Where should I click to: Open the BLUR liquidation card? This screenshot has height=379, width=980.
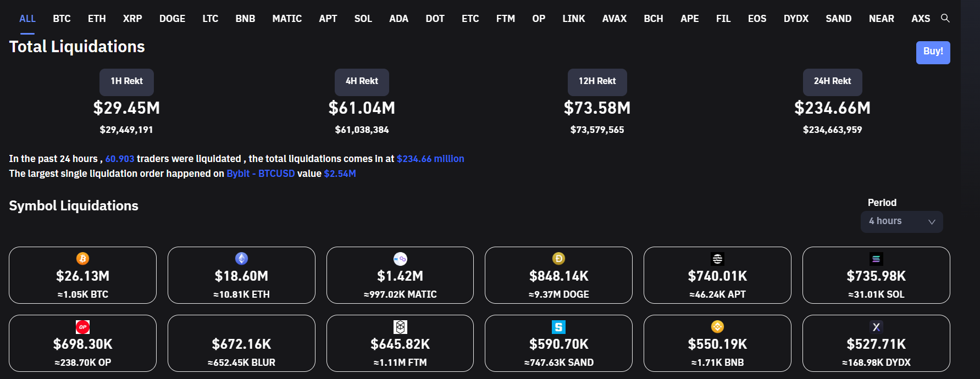241,343
